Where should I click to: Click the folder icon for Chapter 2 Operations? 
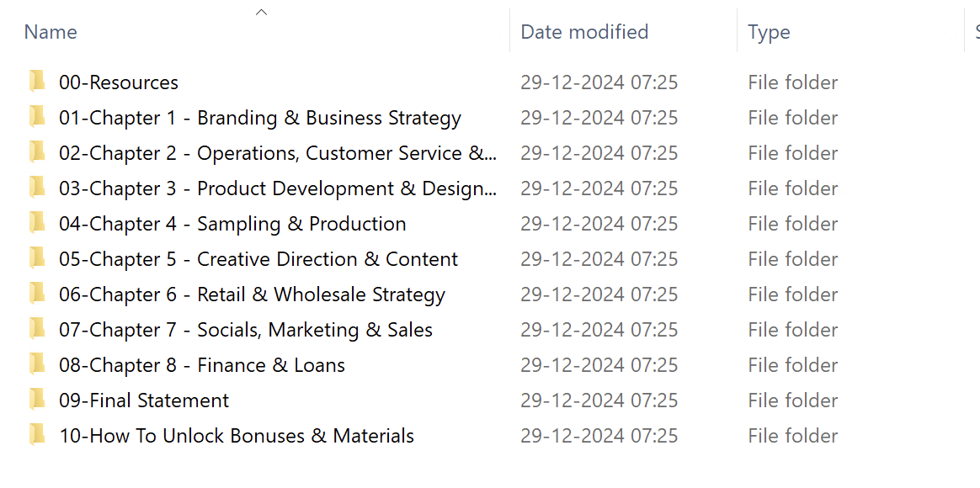pos(36,152)
